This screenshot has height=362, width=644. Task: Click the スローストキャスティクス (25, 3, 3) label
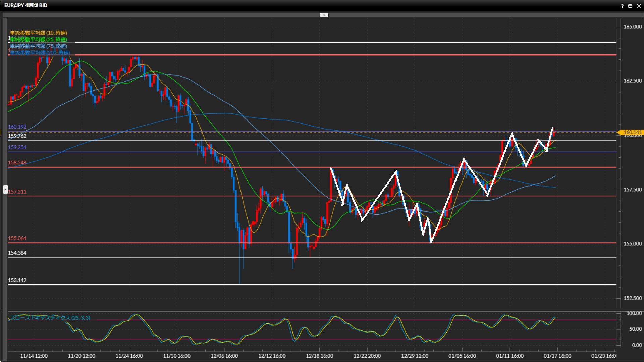[x=50, y=318]
